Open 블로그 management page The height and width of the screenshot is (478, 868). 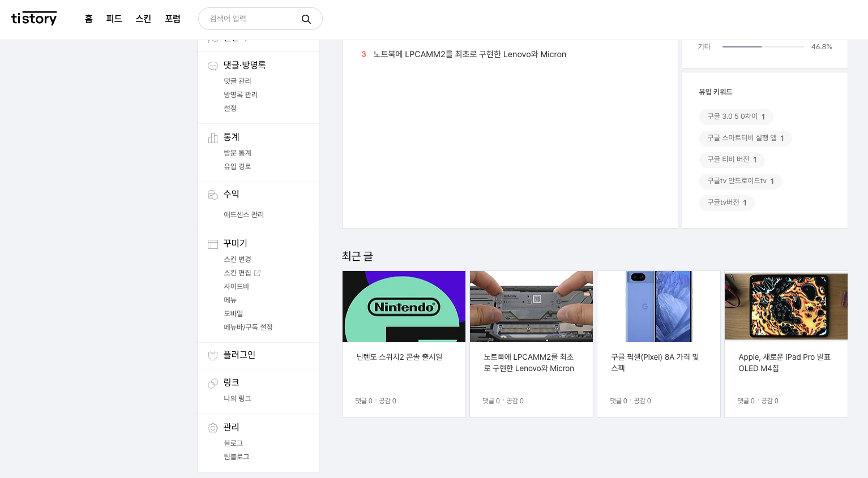[233, 443]
